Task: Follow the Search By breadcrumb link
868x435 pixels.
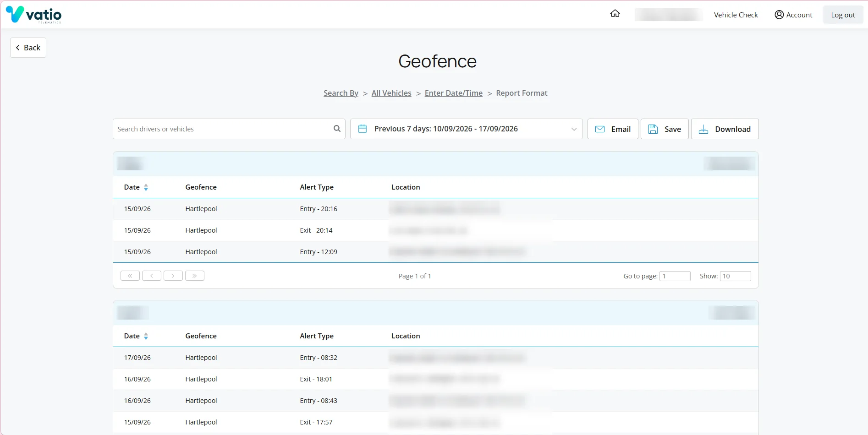Action: pyautogui.click(x=341, y=93)
